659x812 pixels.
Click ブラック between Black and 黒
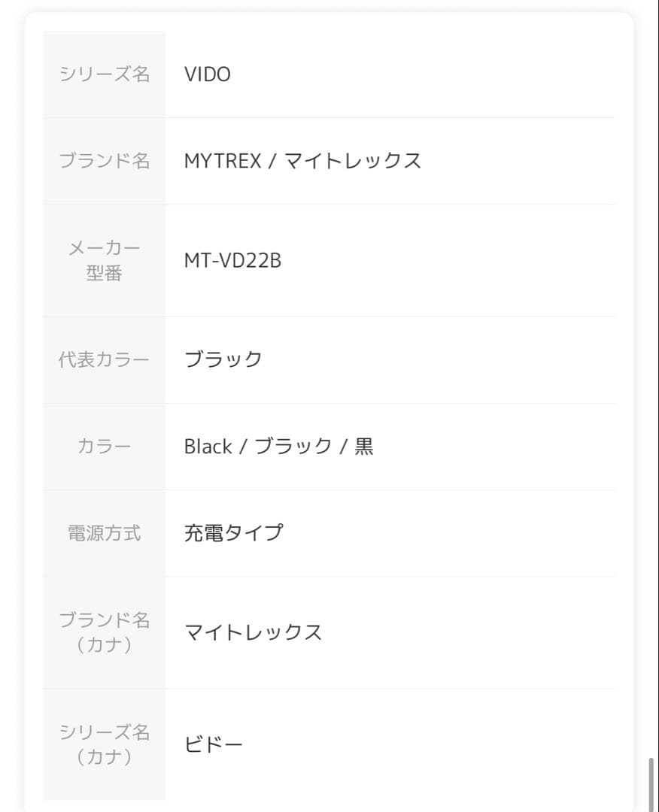(x=293, y=447)
